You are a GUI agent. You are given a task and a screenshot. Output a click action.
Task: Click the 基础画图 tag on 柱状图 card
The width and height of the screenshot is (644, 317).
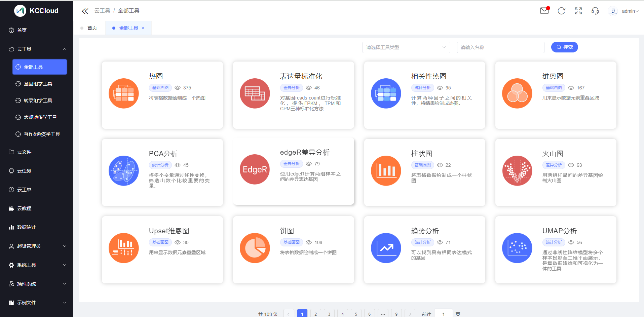[422, 165]
